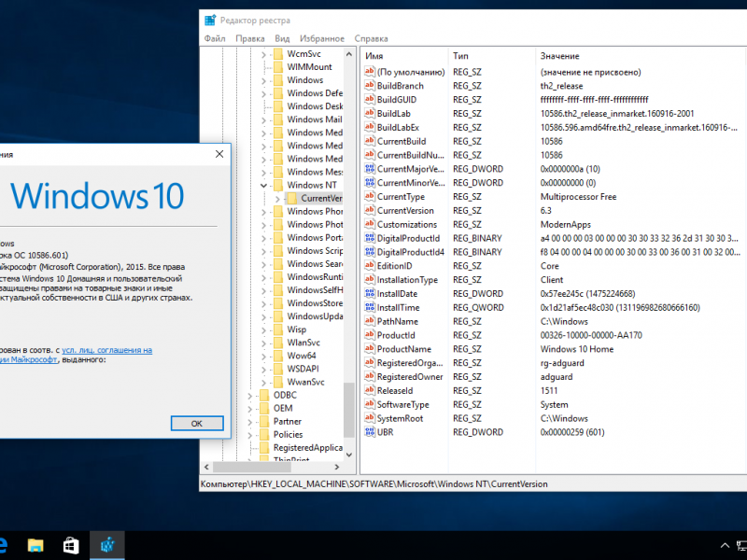Select the WindowsUpdate tree item
The image size is (747, 560).
click(315, 316)
